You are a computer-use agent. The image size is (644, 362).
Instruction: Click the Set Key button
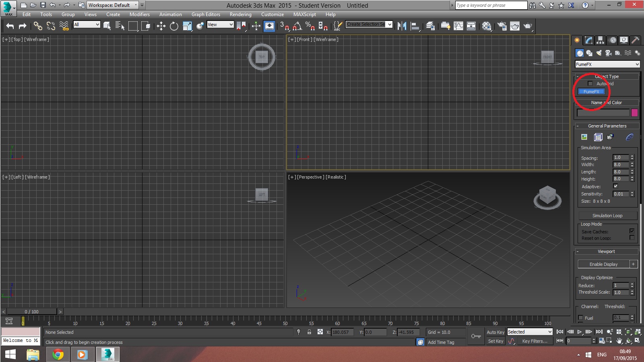[x=495, y=341]
